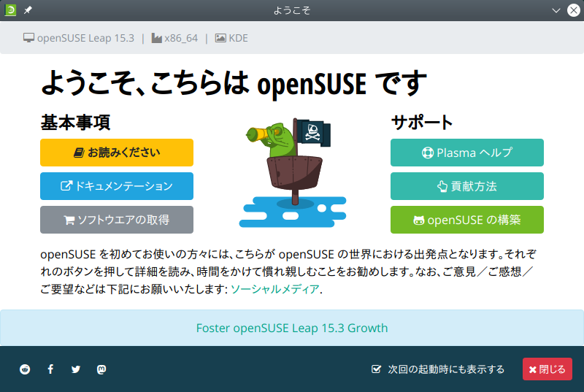Open the Mastodon social icon
584x392 pixels.
(101, 369)
